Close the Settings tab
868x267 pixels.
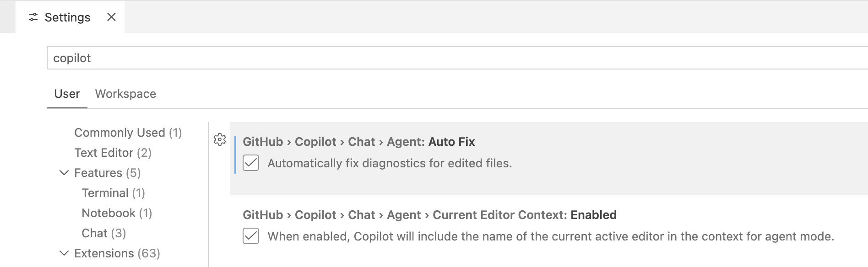pyautogui.click(x=111, y=17)
